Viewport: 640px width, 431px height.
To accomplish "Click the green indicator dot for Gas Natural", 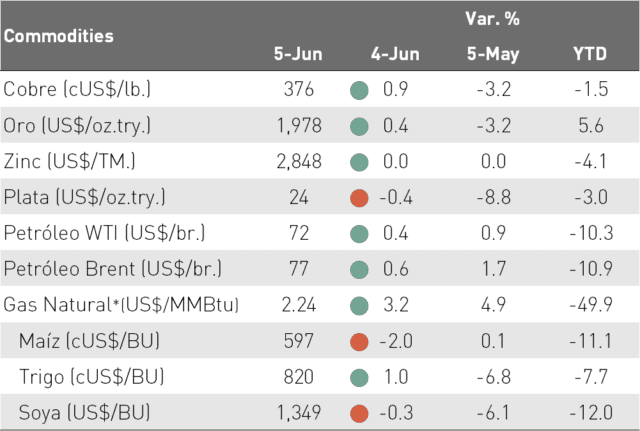I will pyautogui.click(x=359, y=306).
